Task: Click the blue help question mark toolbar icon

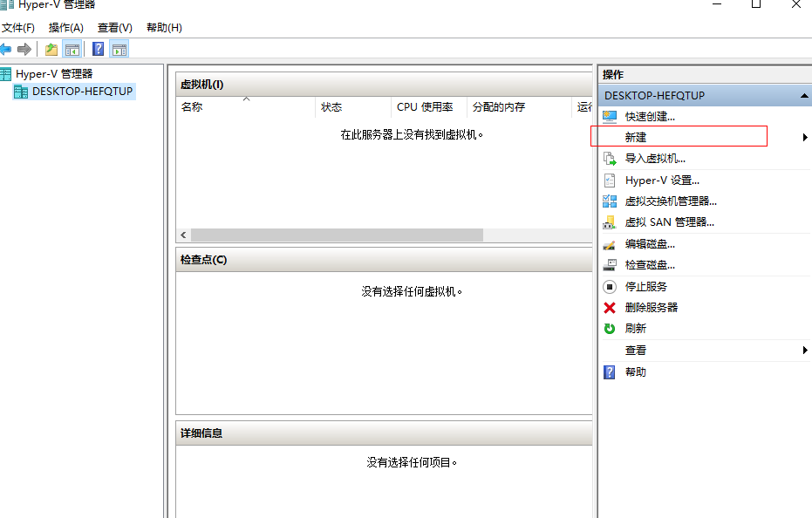Action: pyautogui.click(x=98, y=49)
